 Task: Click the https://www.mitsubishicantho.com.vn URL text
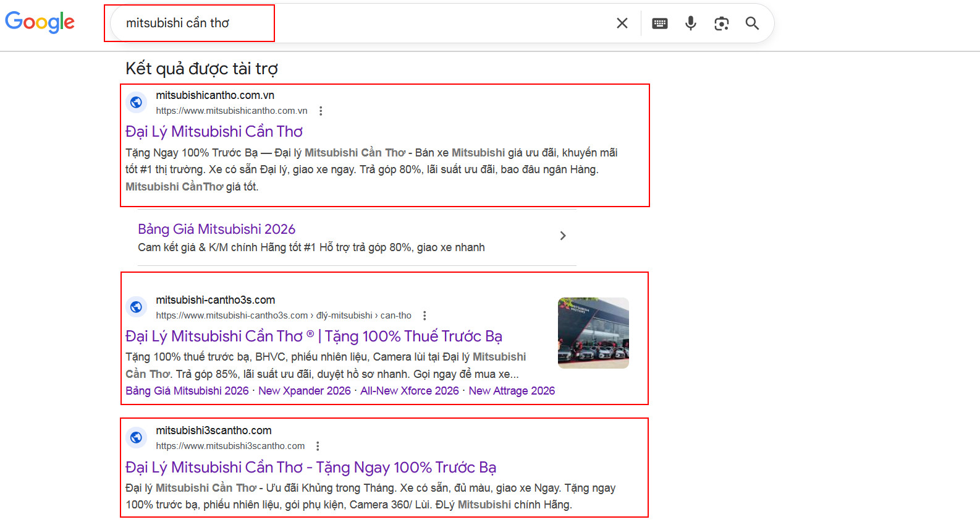(232, 111)
